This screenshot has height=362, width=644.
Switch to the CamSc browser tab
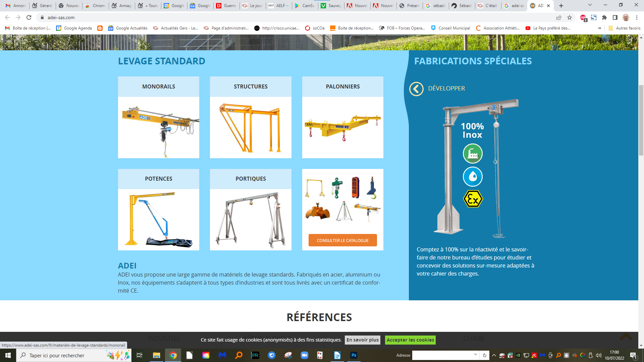pos(305,6)
